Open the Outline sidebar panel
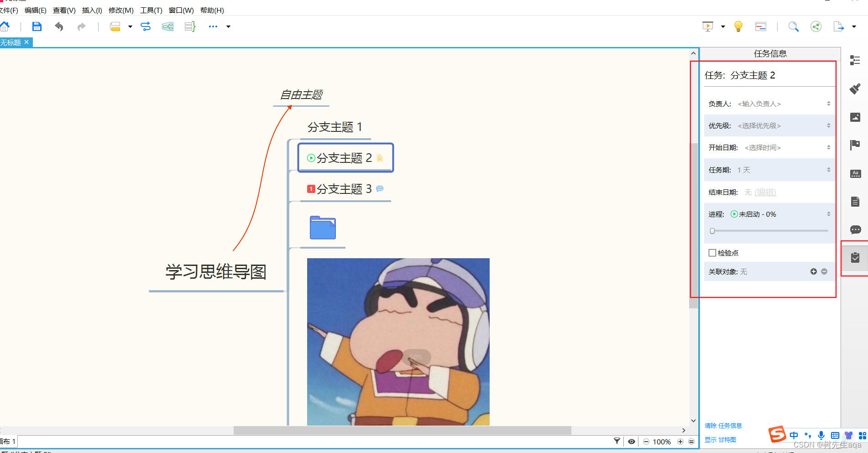 click(x=855, y=60)
